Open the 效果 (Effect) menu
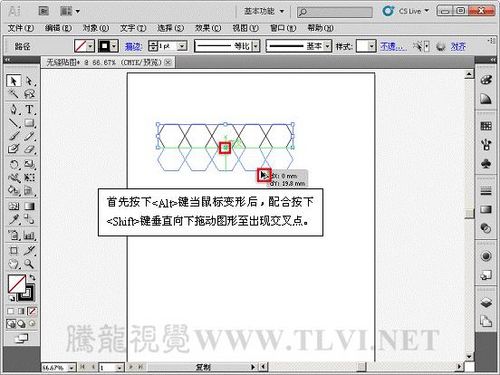The width and height of the screenshot is (500, 375). click(x=208, y=28)
